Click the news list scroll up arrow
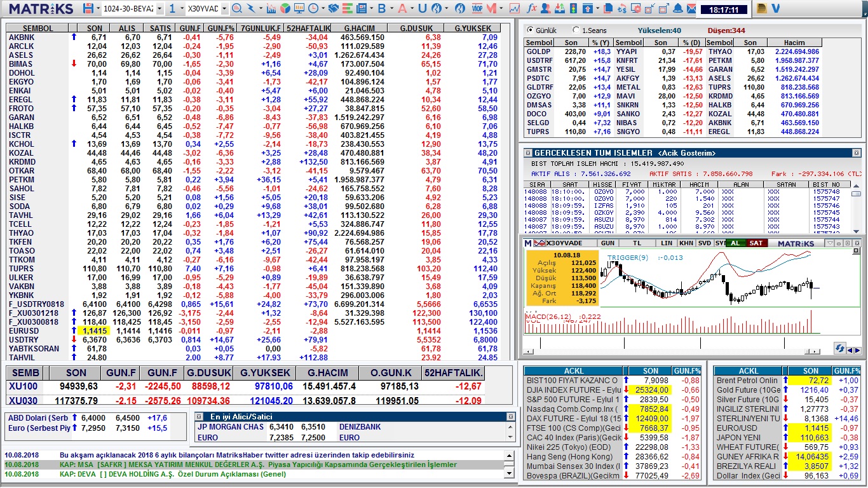Screen dimensions: 868x488 pyautogui.click(x=508, y=456)
